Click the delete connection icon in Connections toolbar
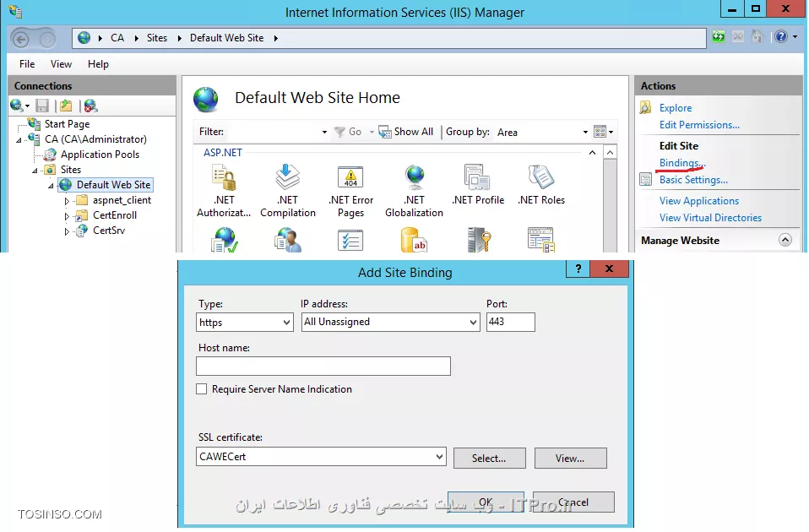Image resolution: width=809 pixels, height=532 pixels. point(91,106)
